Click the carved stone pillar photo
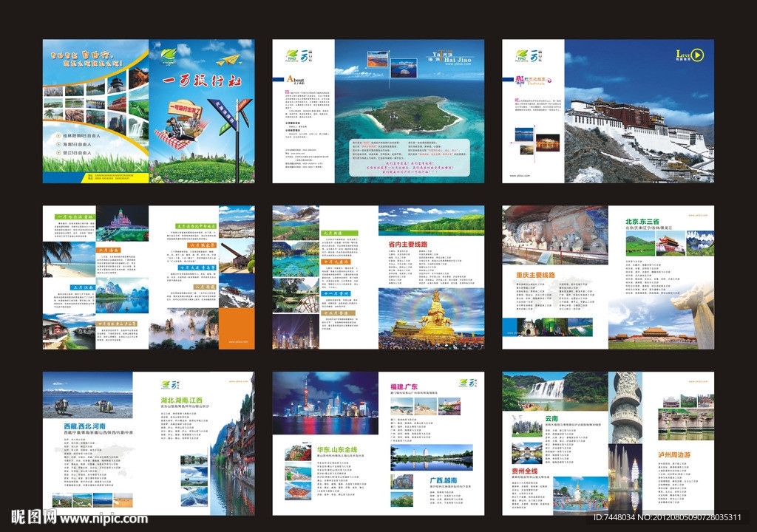 (x=625, y=408)
